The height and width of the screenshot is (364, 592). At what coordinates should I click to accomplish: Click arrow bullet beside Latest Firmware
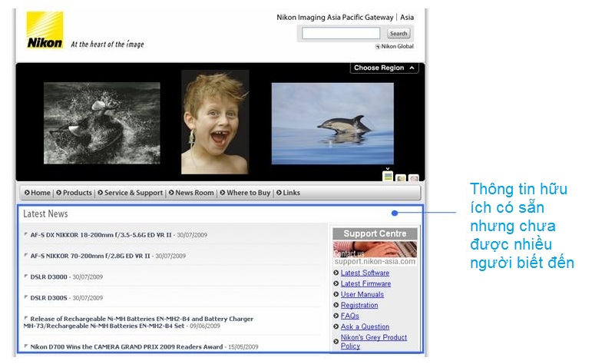tap(336, 283)
